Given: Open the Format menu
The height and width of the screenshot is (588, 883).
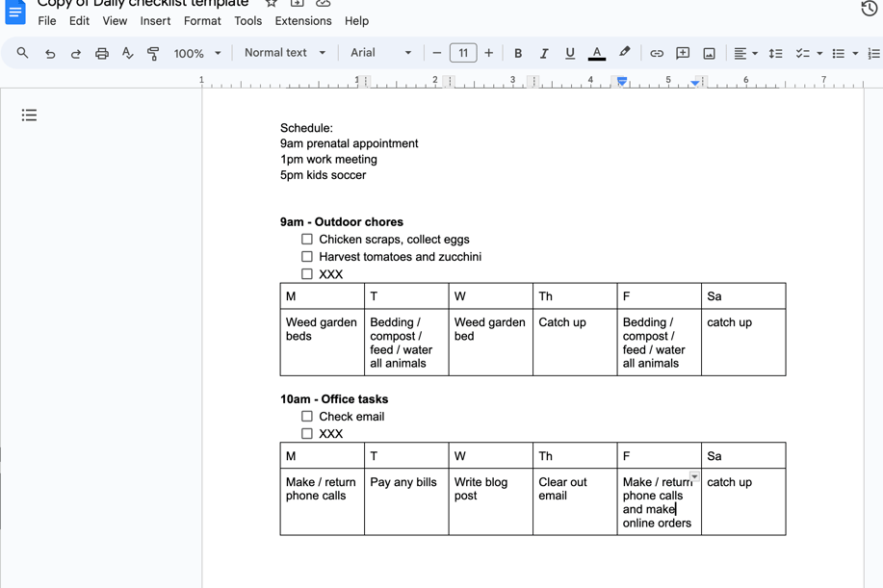Looking at the screenshot, I should click(202, 21).
